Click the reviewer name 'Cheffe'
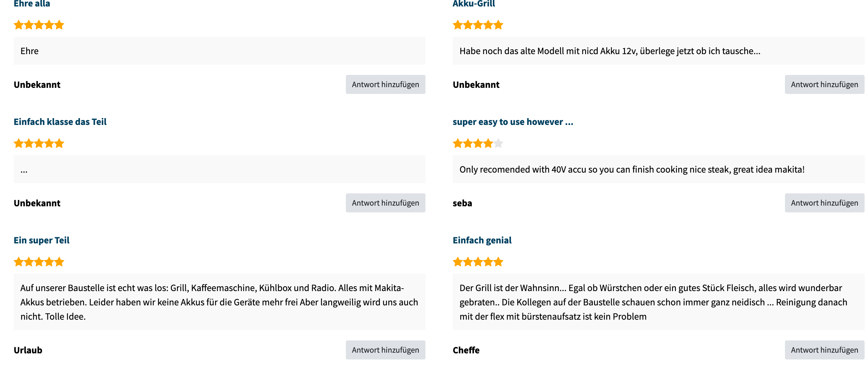 click(466, 350)
